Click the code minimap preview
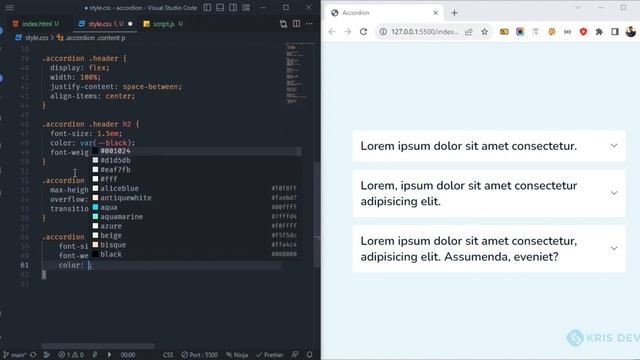This screenshot has height=360, width=640. (x=297, y=73)
